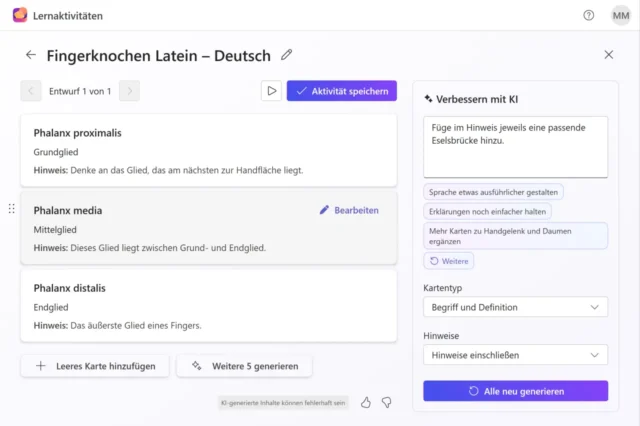640x426 pixels.
Task: Give thumbs up feedback
Action: pos(366,403)
